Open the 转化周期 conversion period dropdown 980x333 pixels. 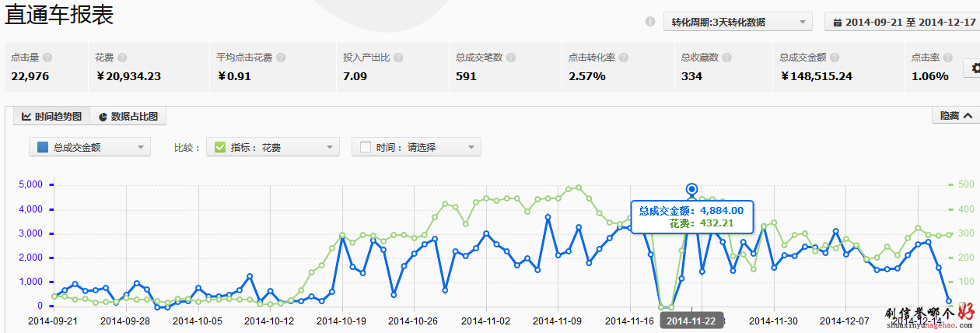coord(737,22)
